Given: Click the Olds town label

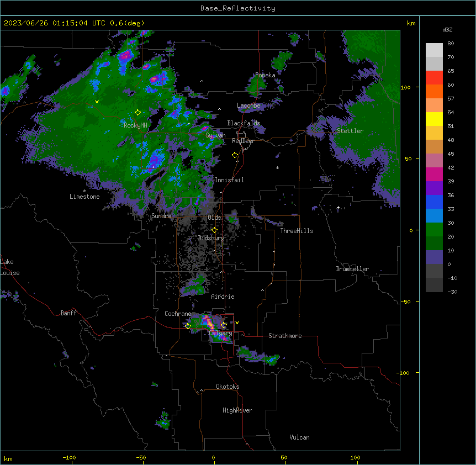Looking at the screenshot, I should click(214, 218).
